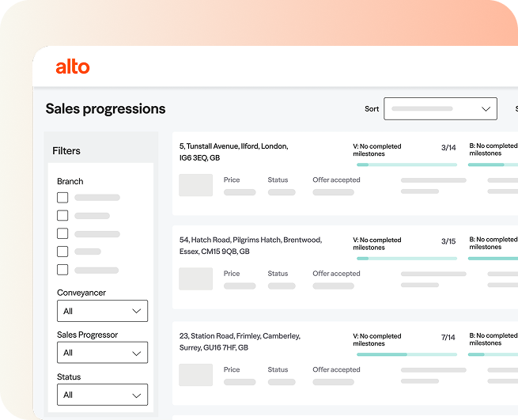
Task: Tick the first Branch checkbox
Action: 62,197
